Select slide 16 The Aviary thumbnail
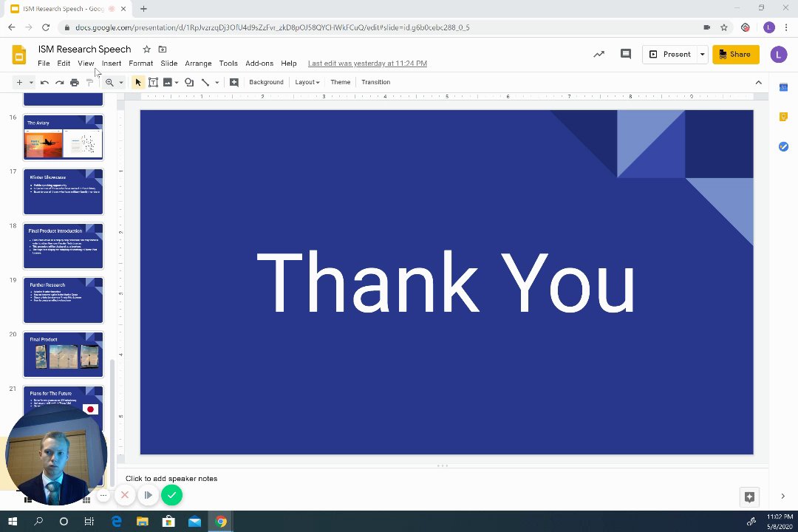798x532 pixels. tap(63, 137)
